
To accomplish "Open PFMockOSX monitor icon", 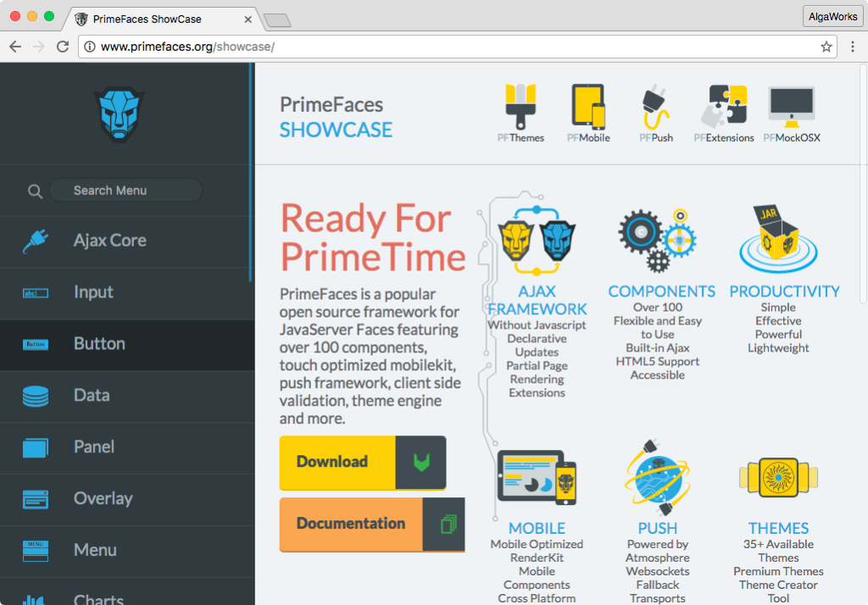I will (x=792, y=107).
